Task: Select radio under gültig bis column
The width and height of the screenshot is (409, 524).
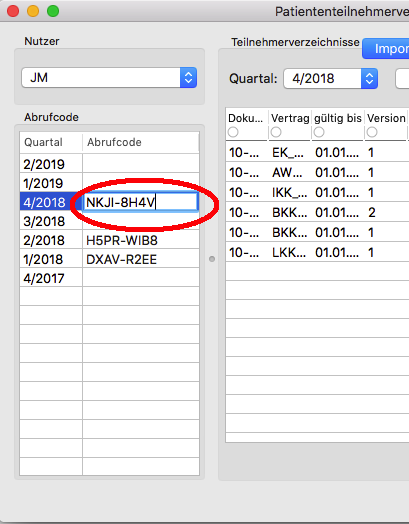Action: coord(319,132)
